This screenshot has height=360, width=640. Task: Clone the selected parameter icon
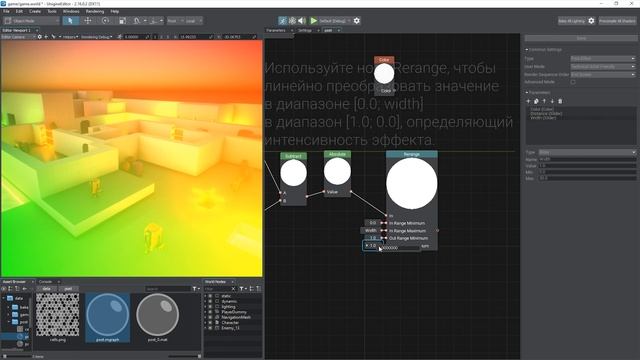coord(536,101)
